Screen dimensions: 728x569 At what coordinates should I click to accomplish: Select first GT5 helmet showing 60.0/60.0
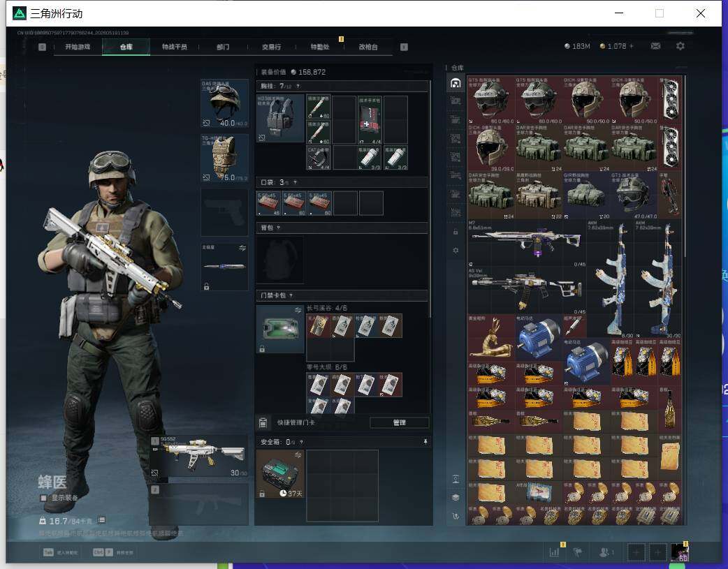[x=490, y=101]
